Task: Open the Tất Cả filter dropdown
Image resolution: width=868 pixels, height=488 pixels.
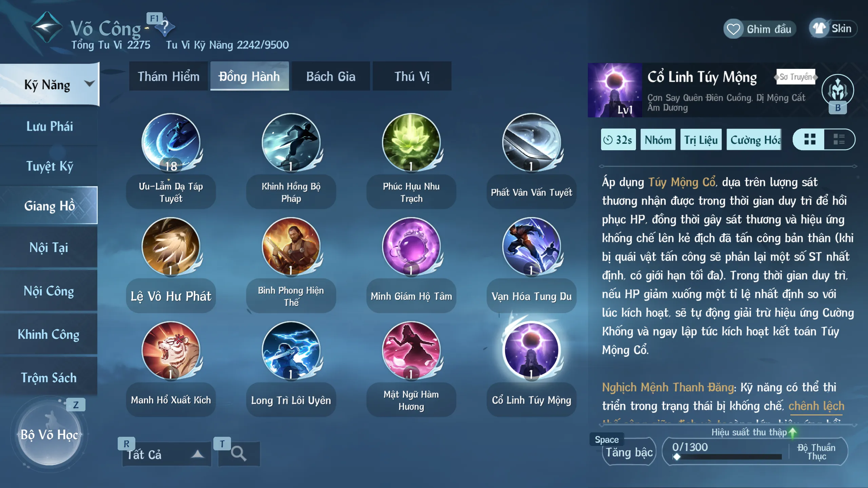Action: [x=166, y=454]
